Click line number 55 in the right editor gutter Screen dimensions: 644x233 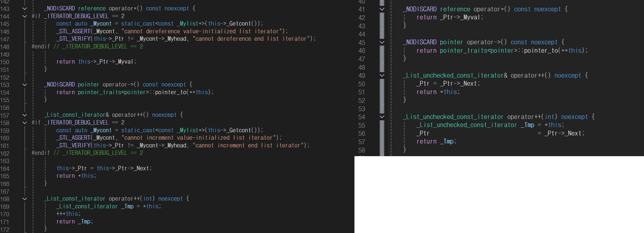[x=362, y=125]
